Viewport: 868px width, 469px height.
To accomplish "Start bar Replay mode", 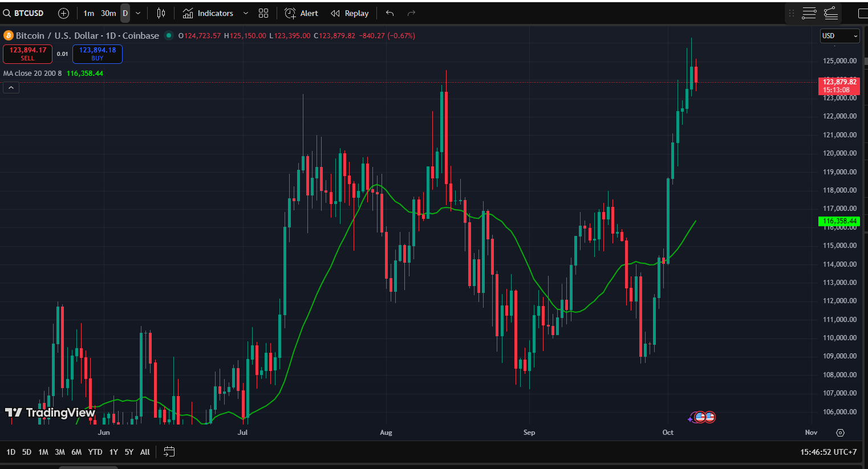I will [350, 13].
